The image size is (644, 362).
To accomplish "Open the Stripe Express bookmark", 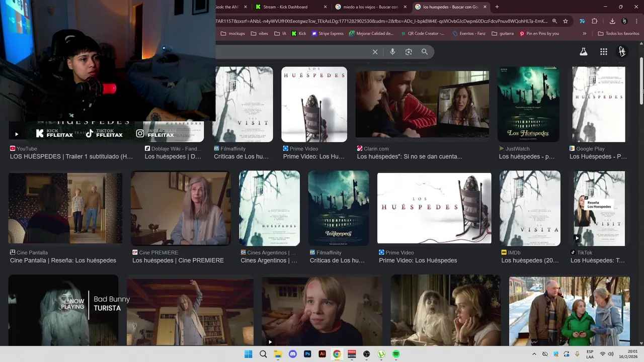I will pyautogui.click(x=328, y=34).
